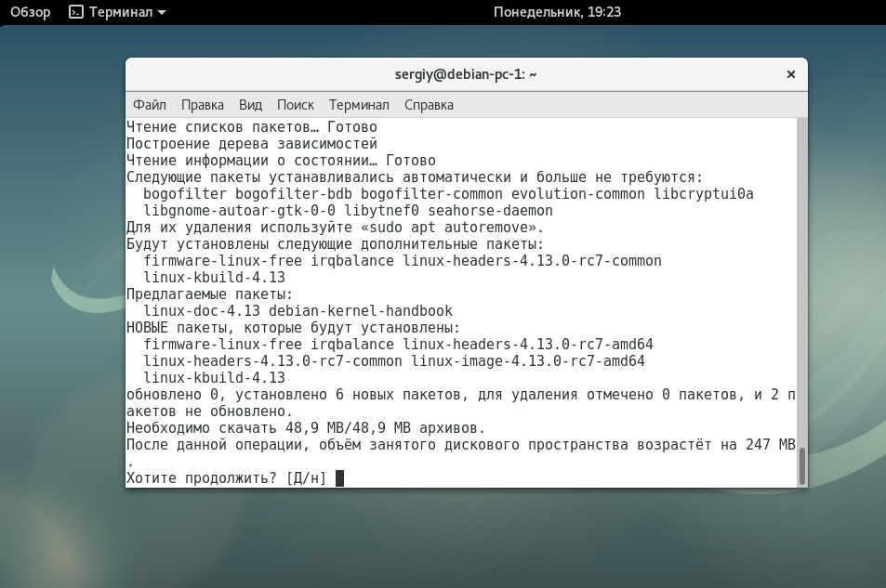The image size is (886, 588).
Task: Open the Обзор activities overview
Action: [x=30, y=13]
